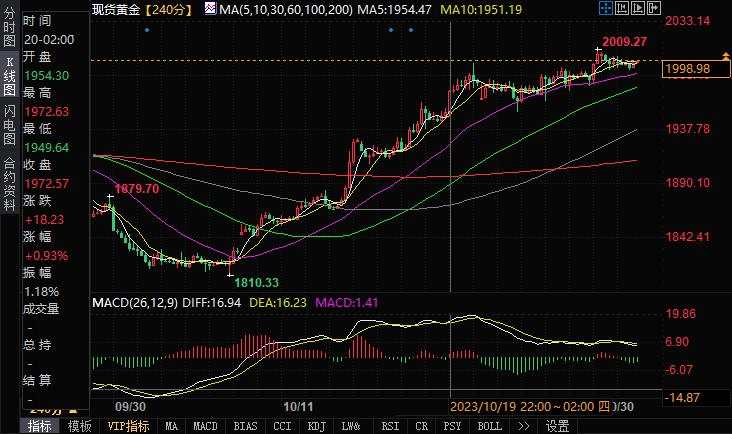Click the 09/30 date label

click(x=130, y=406)
